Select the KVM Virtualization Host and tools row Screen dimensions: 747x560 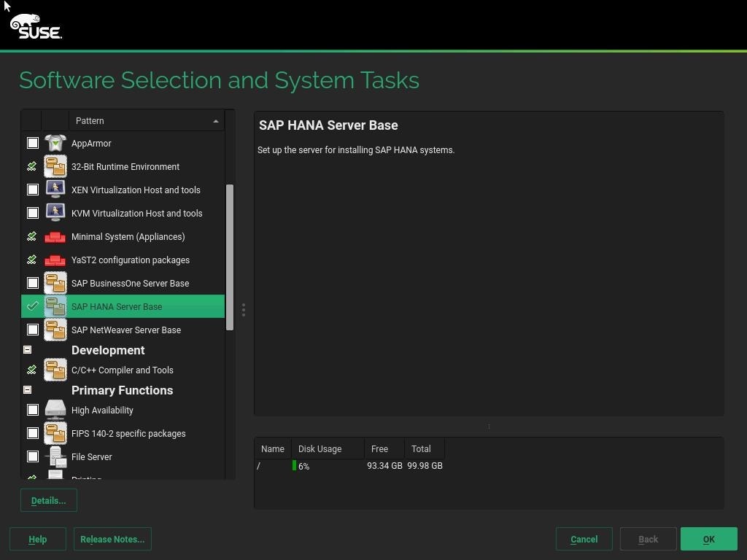123,213
